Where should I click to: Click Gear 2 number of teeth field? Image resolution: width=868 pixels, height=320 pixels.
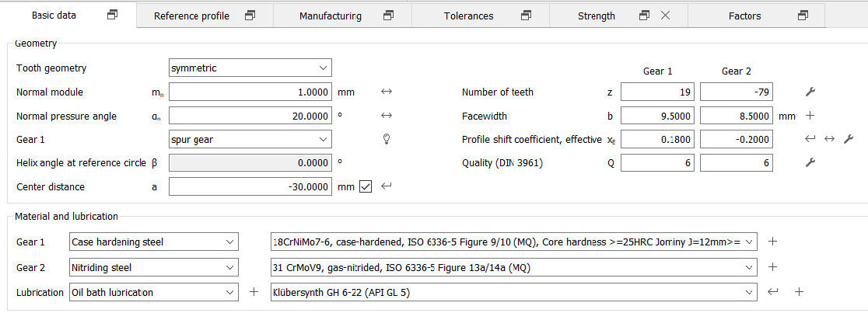pos(737,92)
